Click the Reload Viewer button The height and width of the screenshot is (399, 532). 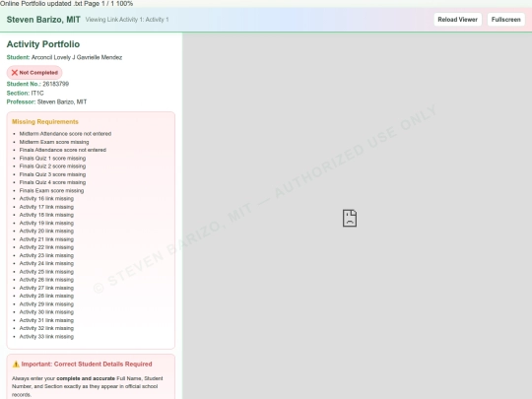(x=457, y=20)
